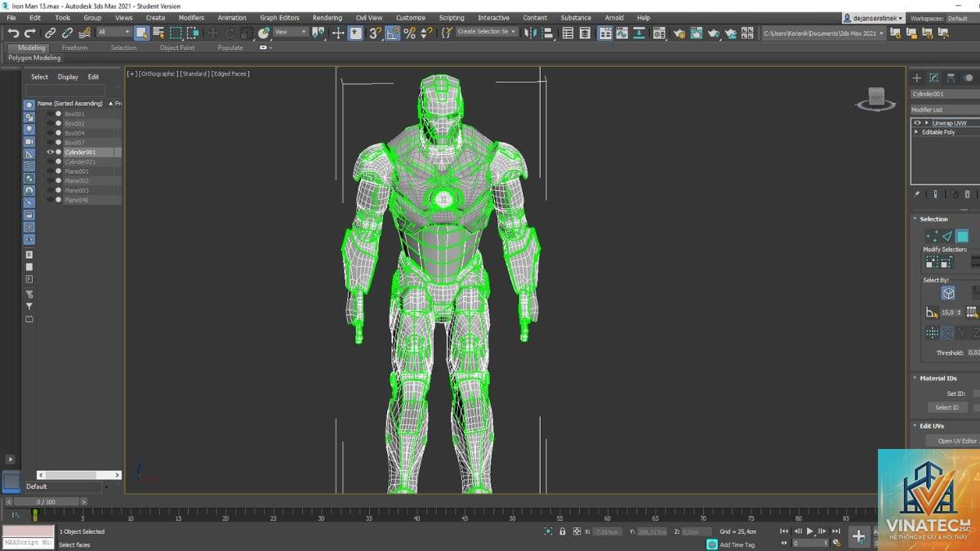Open the Layer Explorer icon
The height and width of the screenshot is (551, 980).
585,33
